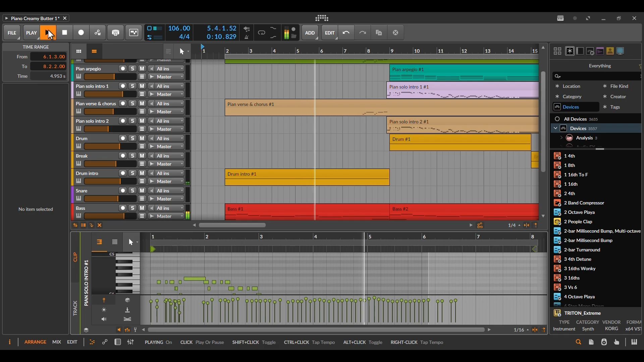Click the browser search magnifier in footer
Screen dimensions: 644x362
(x=578, y=342)
